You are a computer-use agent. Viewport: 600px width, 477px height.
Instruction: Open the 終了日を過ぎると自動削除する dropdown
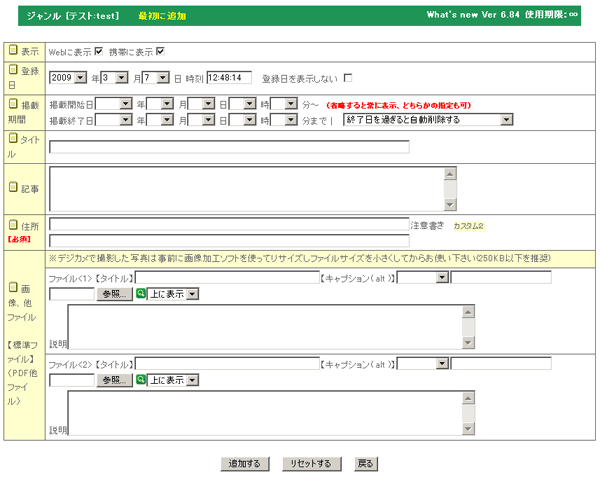[x=428, y=120]
